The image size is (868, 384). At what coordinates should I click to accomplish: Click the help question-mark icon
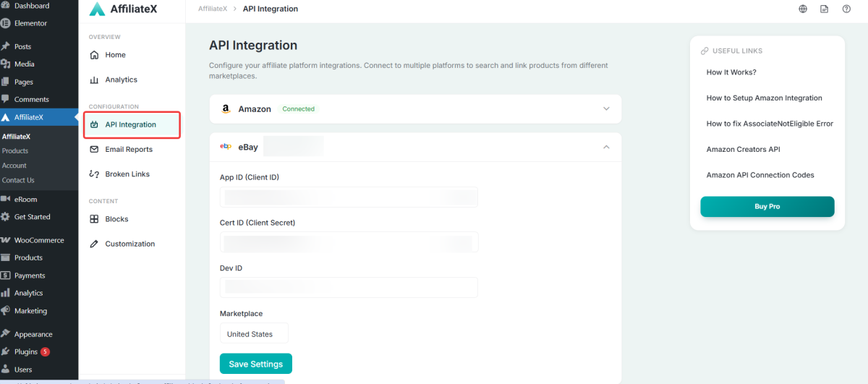(x=846, y=9)
